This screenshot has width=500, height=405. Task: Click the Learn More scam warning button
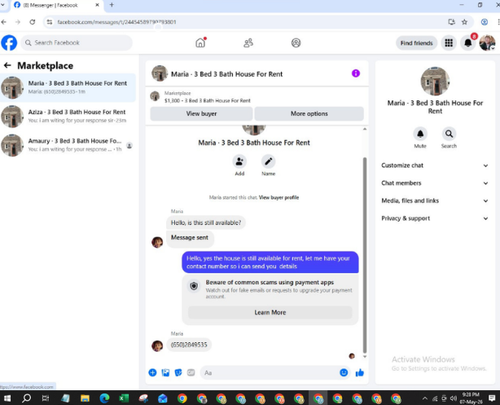pyautogui.click(x=270, y=312)
